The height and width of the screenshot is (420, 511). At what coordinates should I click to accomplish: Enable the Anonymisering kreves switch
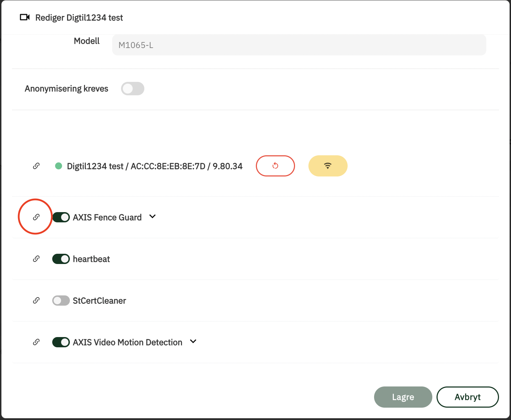click(133, 89)
